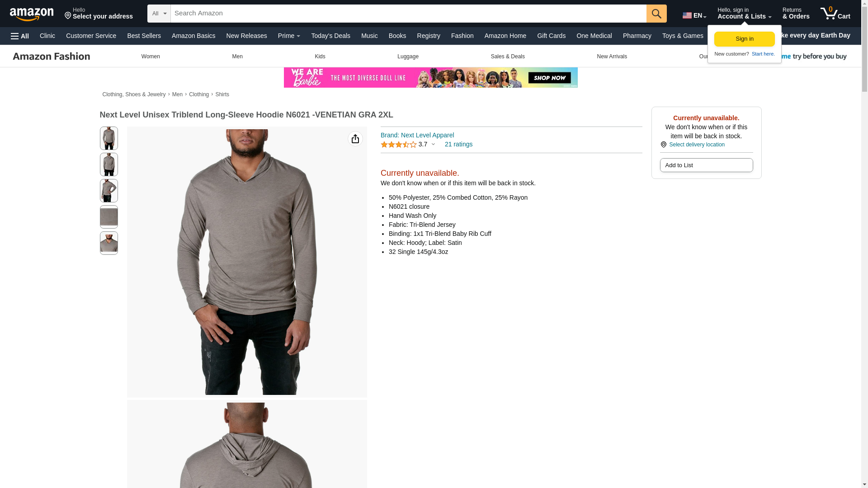Click the yellow Sign in button
Viewport: 868px width, 488px height.
(744, 39)
